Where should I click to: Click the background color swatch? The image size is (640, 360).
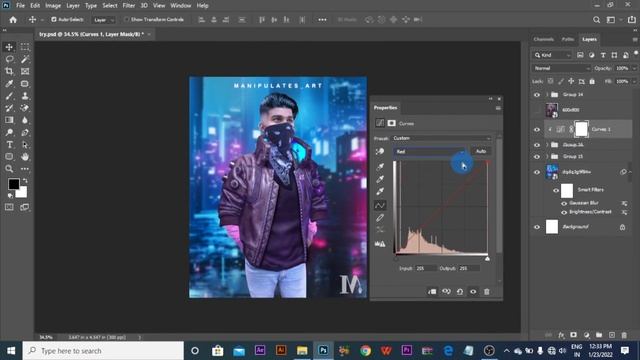tap(22, 193)
